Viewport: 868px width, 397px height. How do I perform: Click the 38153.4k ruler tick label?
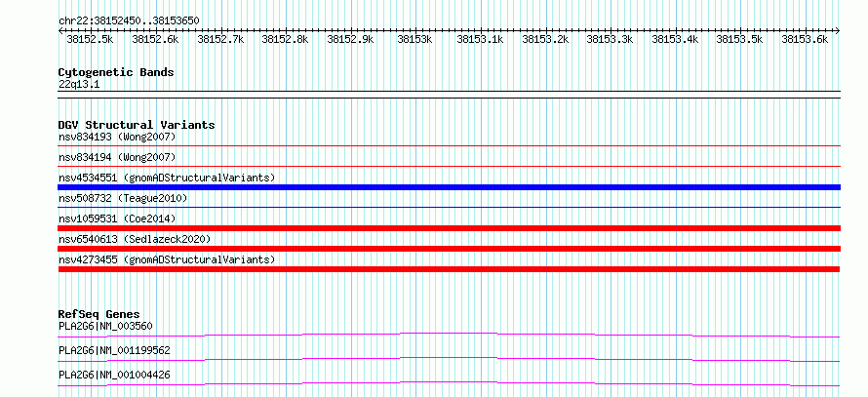pyautogui.click(x=675, y=40)
